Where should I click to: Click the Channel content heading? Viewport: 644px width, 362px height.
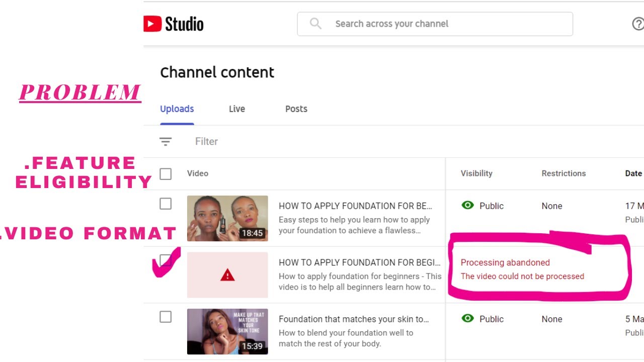tap(217, 72)
